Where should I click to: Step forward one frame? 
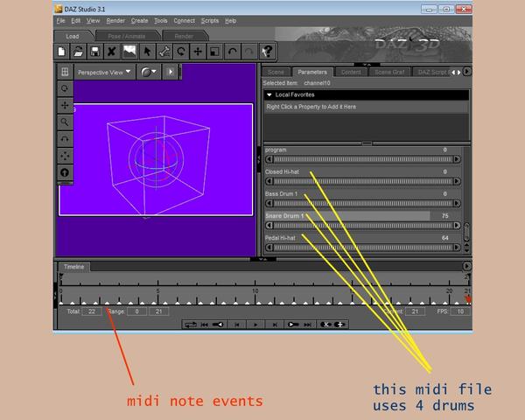click(275, 325)
